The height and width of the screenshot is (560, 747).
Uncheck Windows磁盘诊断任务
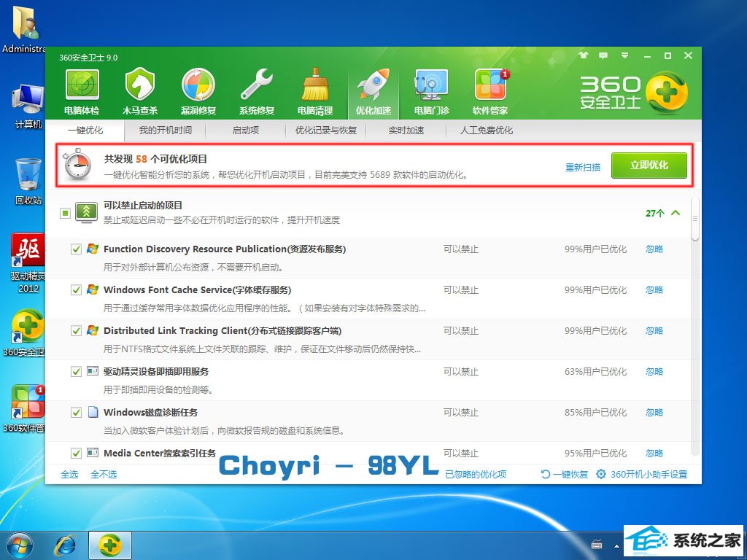coord(76,413)
